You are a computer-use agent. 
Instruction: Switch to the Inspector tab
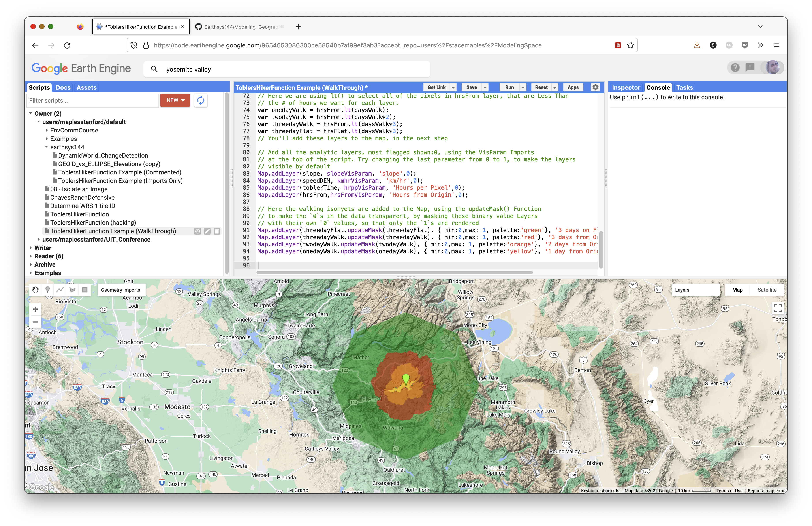626,88
